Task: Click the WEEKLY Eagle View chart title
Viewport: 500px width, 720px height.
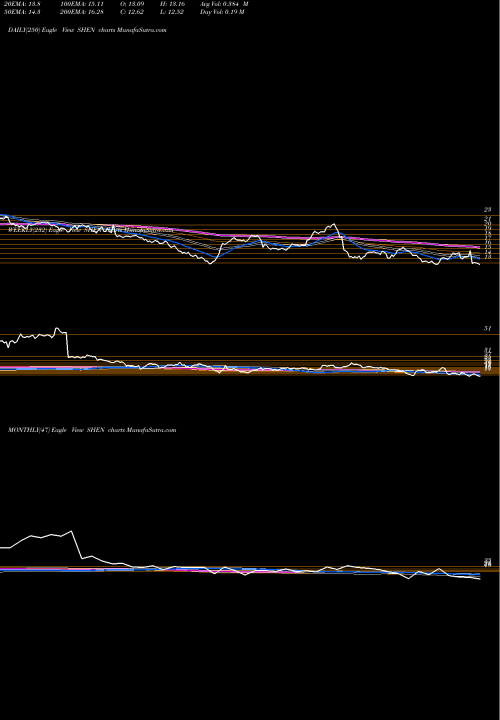Action: (90, 231)
